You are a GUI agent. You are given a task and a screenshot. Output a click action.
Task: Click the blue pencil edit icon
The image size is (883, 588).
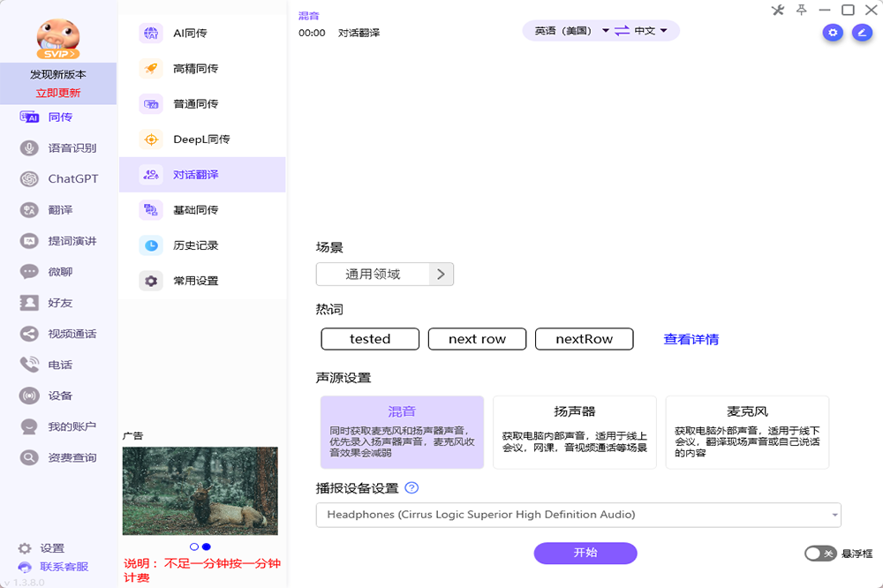pos(862,33)
